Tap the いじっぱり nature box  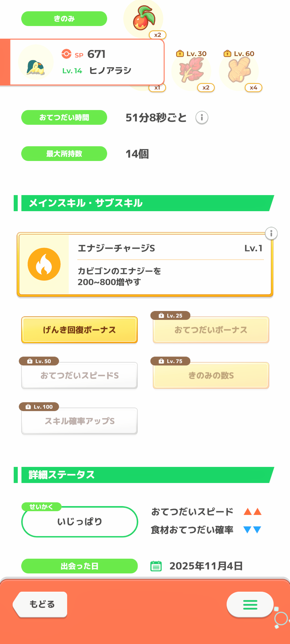coord(79,522)
